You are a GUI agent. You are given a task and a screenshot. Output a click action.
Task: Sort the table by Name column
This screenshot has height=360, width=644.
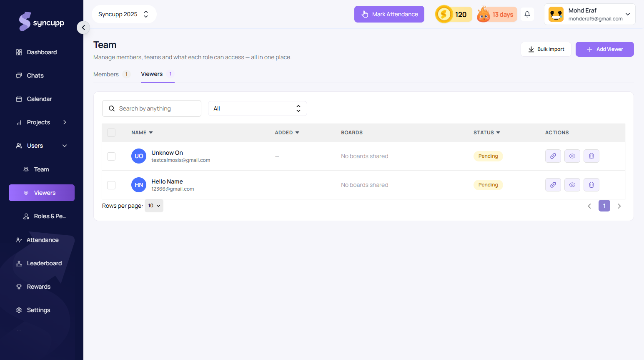(142, 133)
